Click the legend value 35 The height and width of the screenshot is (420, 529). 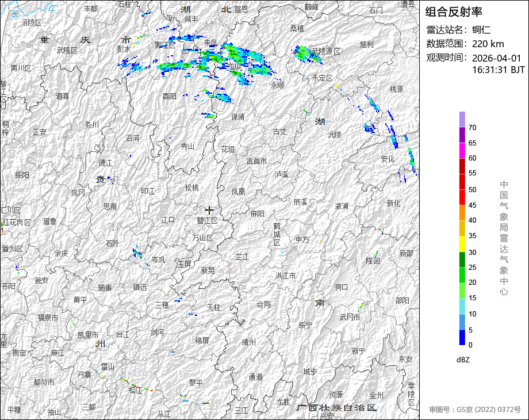(x=472, y=236)
